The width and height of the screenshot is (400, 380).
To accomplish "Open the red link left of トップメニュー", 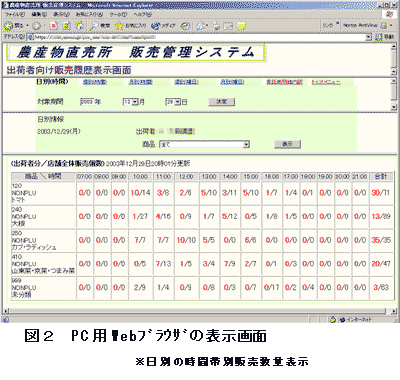I will [284, 82].
